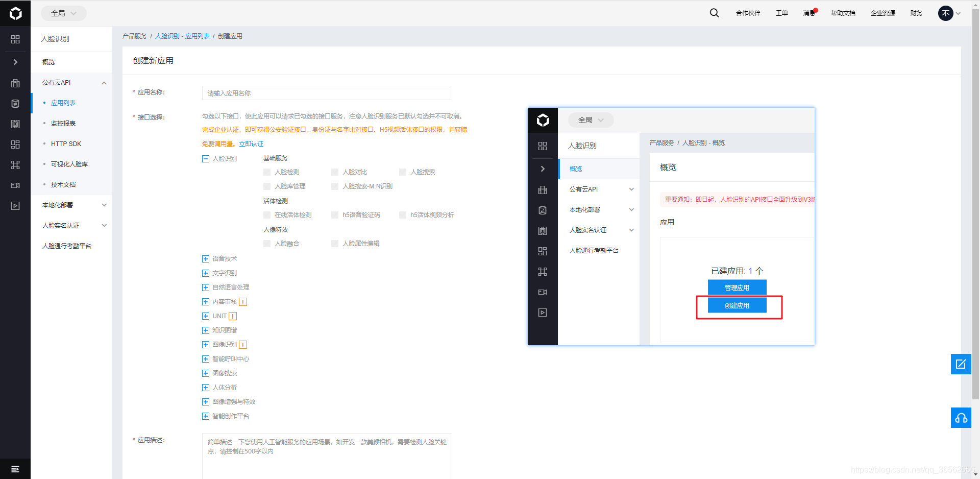The height and width of the screenshot is (479, 980).
Task: Collapse the 人脸识别 interface group
Action: click(x=206, y=159)
